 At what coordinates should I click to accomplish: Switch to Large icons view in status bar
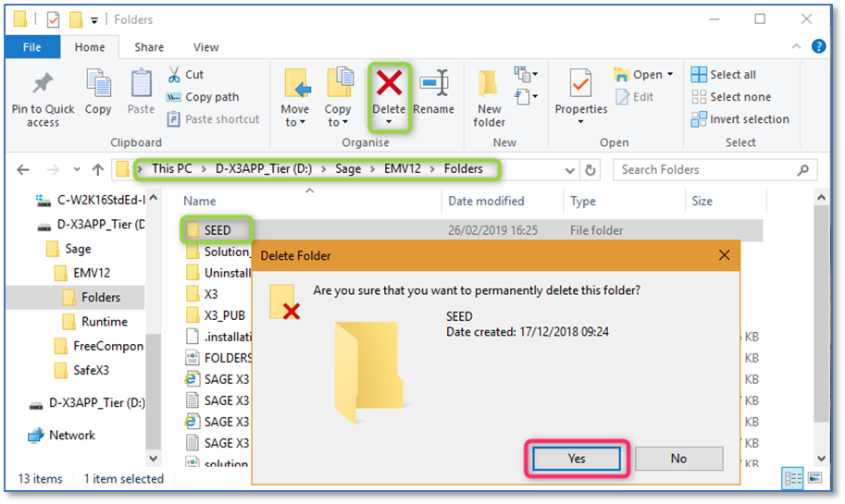[x=814, y=478]
